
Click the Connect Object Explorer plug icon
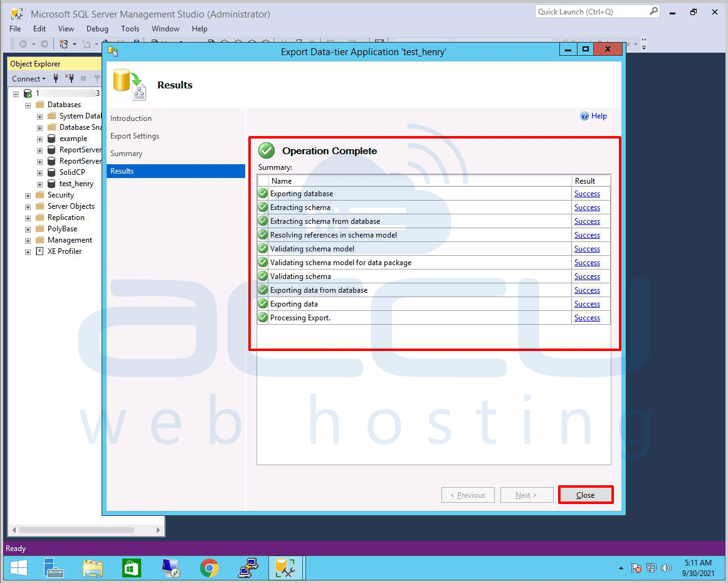pos(56,78)
